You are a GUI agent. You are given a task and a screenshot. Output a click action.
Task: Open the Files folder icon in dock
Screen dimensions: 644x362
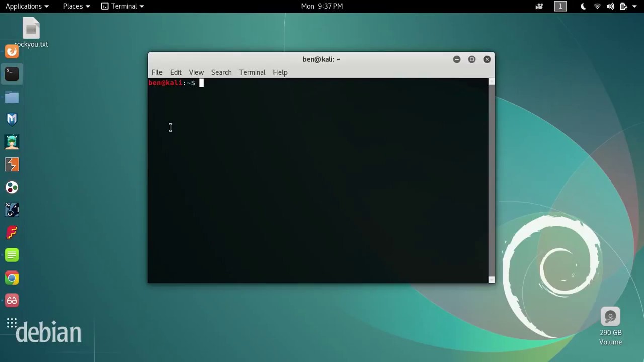12,97
